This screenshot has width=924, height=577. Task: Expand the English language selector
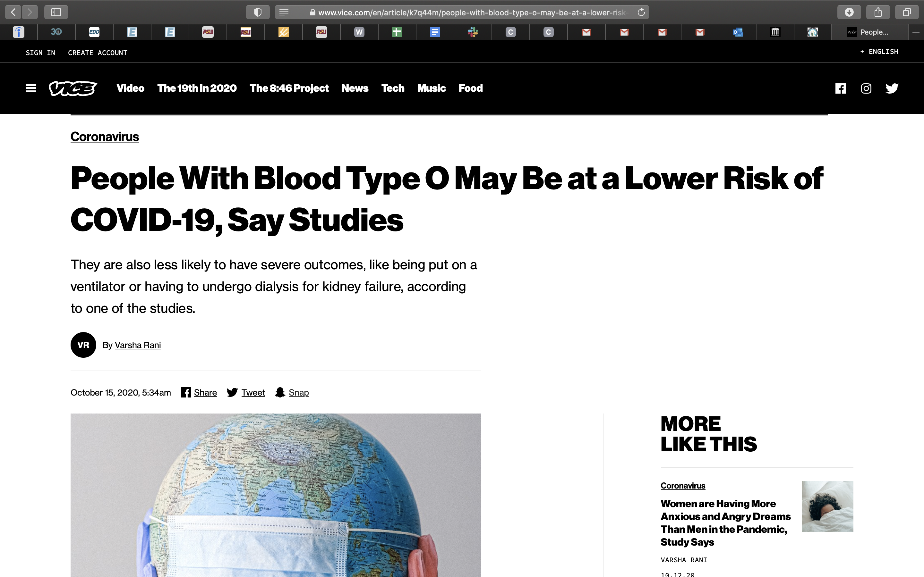point(879,52)
